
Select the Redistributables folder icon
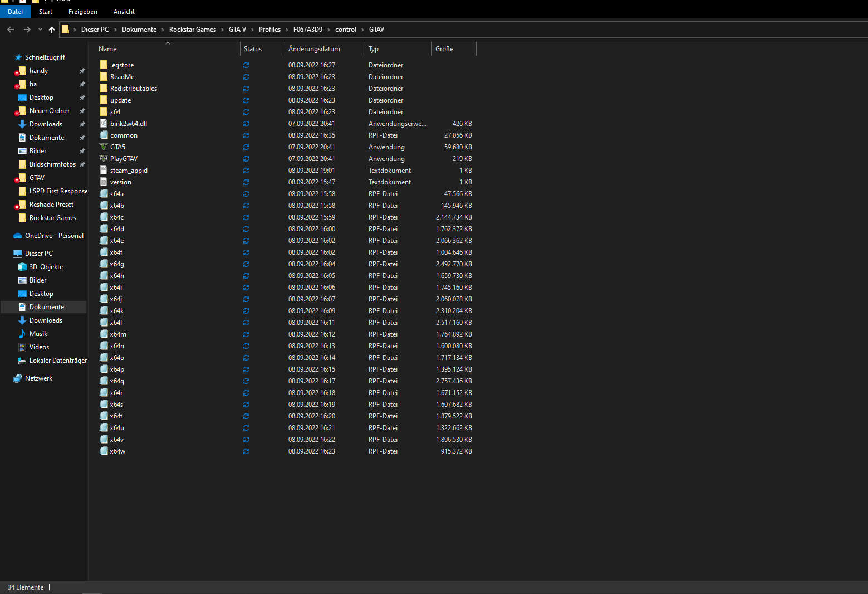coord(104,89)
